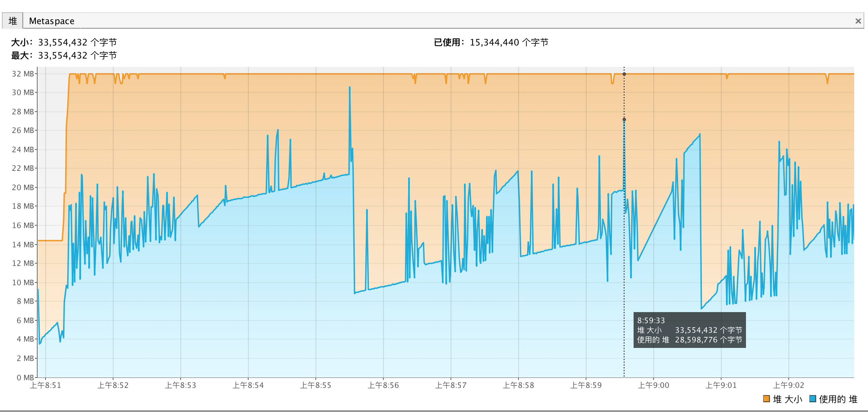
Task: Click the 上午9:00 time axis label
Action: (x=654, y=385)
